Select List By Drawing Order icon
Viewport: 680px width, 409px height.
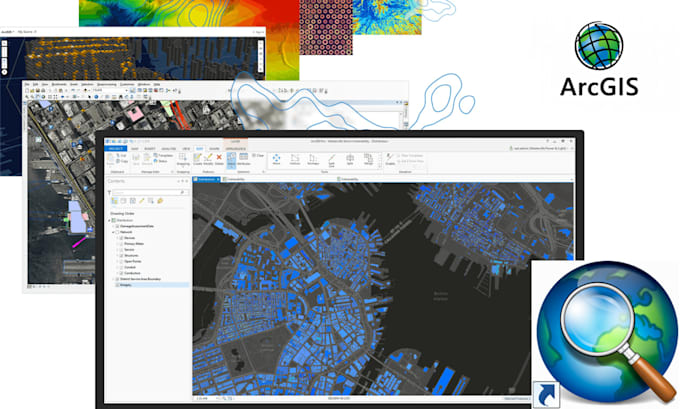click(114, 201)
